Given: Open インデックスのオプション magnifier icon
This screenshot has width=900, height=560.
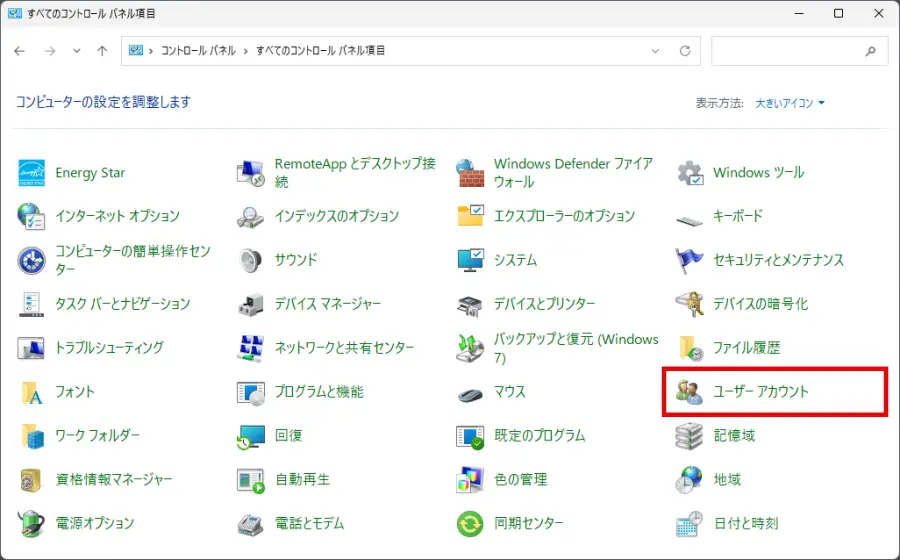Looking at the screenshot, I should pyautogui.click(x=250, y=216).
